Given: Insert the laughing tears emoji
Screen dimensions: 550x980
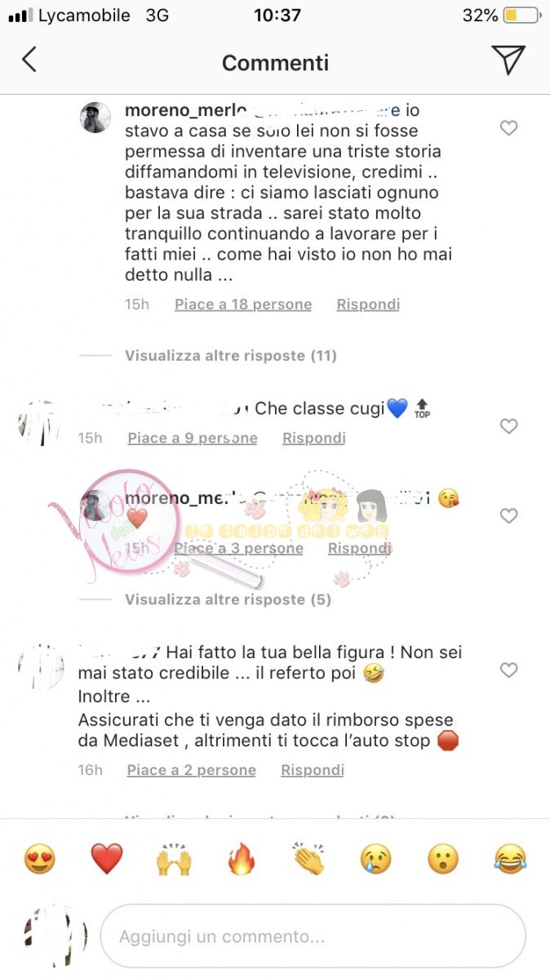Looking at the screenshot, I should pyautogui.click(x=511, y=859).
